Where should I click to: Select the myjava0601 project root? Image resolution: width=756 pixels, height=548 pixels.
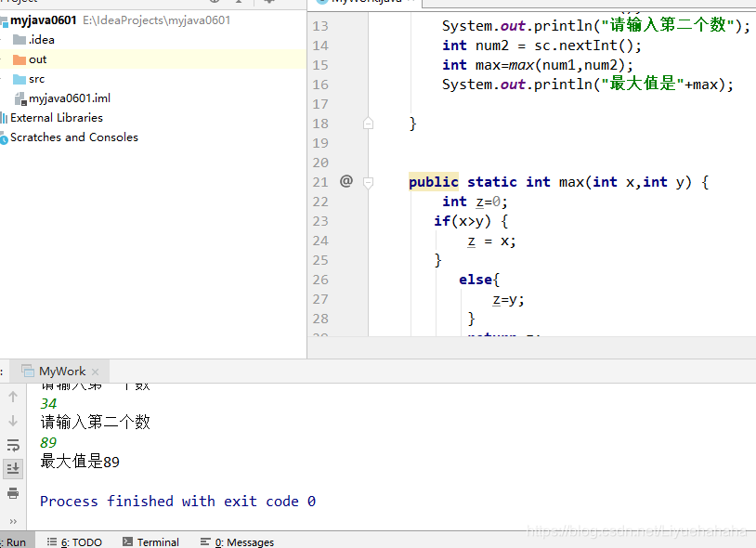[44, 20]
